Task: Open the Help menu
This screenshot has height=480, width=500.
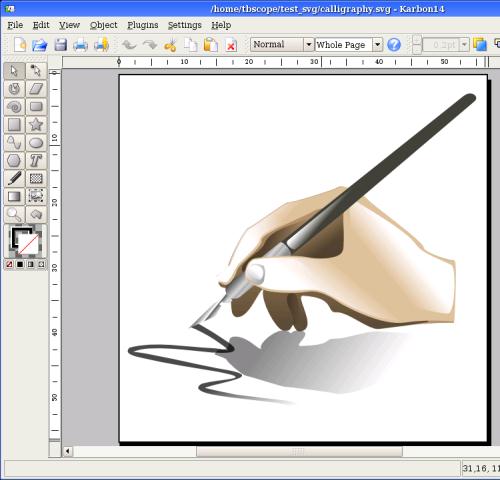Action: 221,25
